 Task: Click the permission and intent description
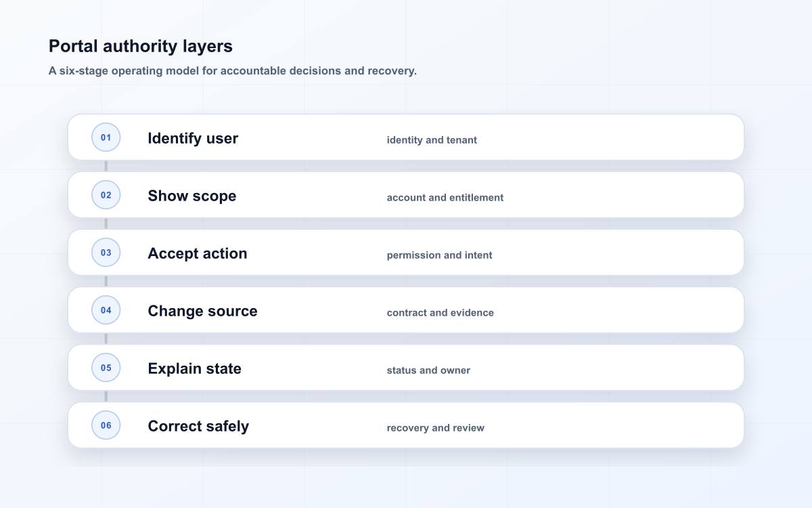click(x=439, y=255)
